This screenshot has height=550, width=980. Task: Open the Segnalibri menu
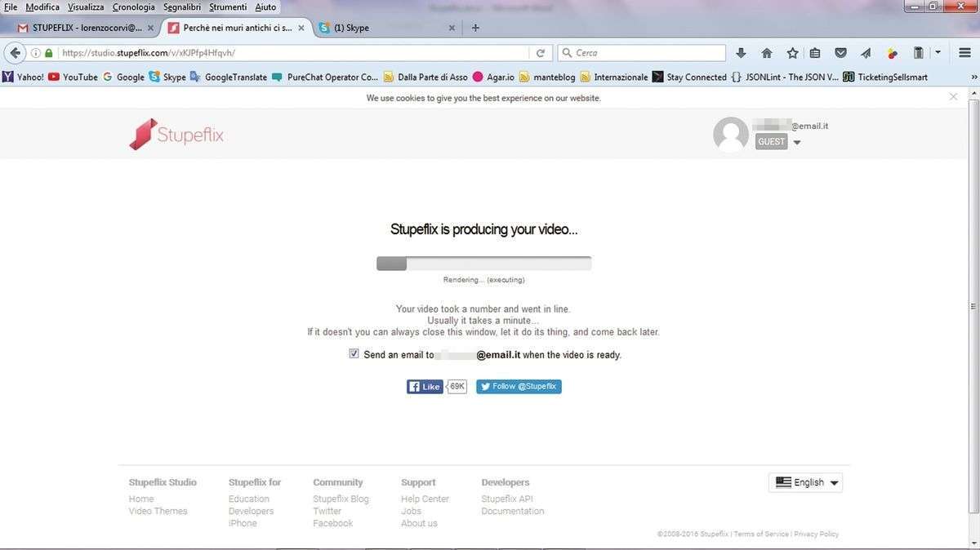(x=181, y=7)
